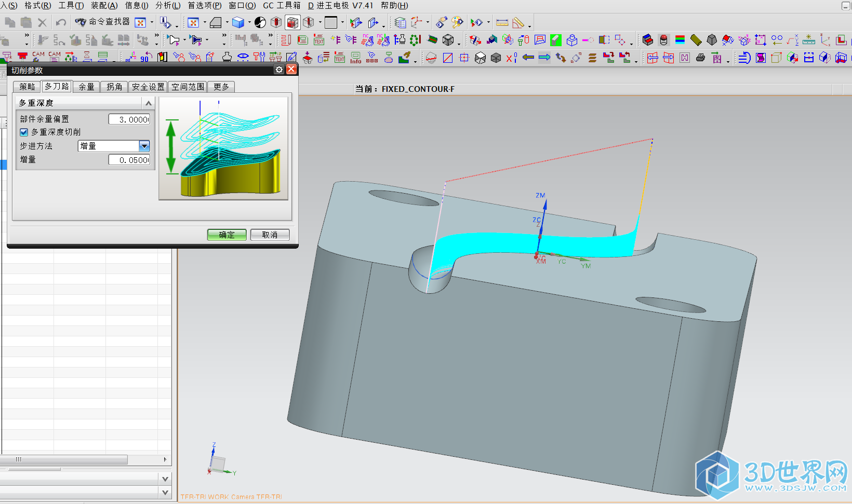Click the magenta dashed line icon
Image resolution: width=852 pixels, height=504 pixels.
pyautogui.click(x=588, y=39)
